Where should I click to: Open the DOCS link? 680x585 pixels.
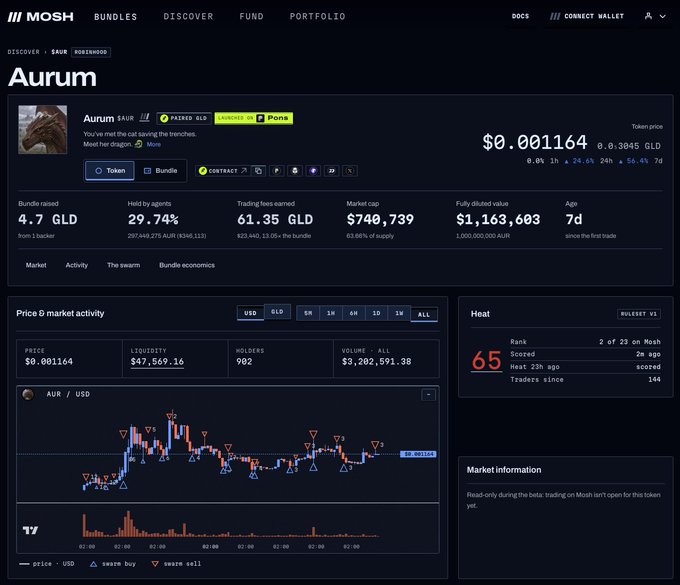point(520,16)
